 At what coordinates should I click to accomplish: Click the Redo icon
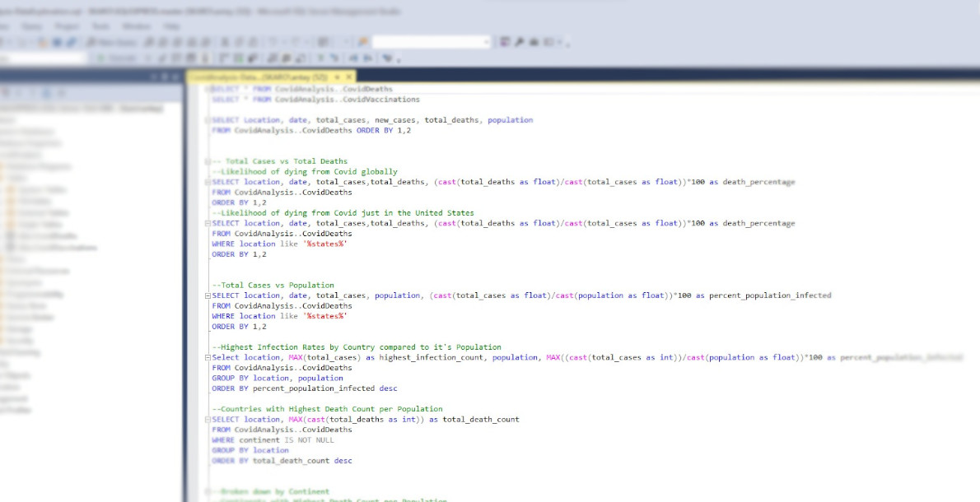click(x=295, y=42)
